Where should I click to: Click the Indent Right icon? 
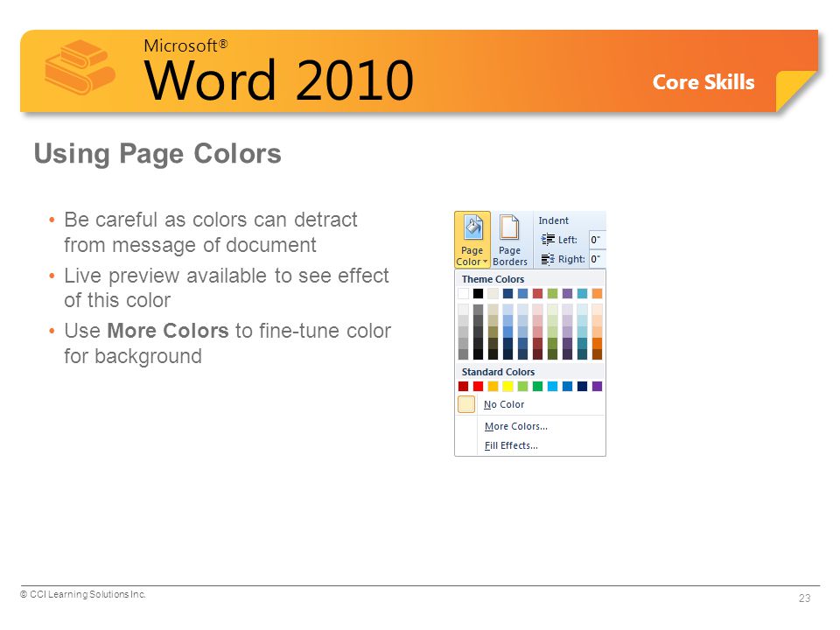click(548, 259)
